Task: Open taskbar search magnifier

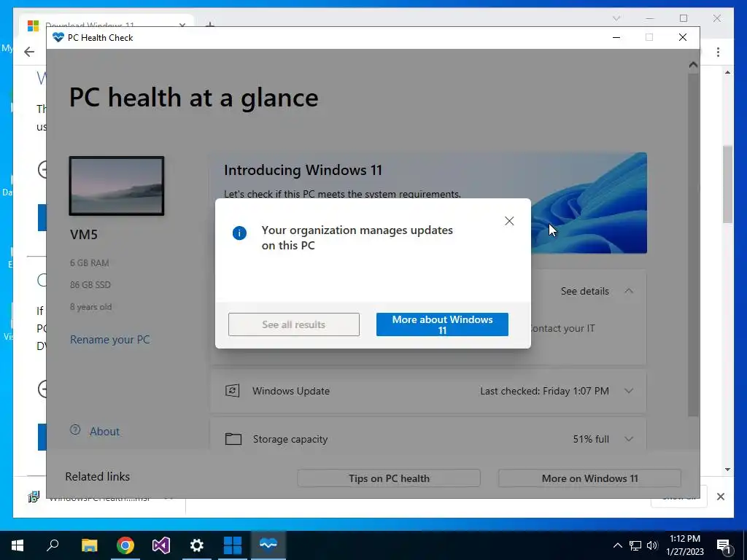Action: click(x=53, y=545)
